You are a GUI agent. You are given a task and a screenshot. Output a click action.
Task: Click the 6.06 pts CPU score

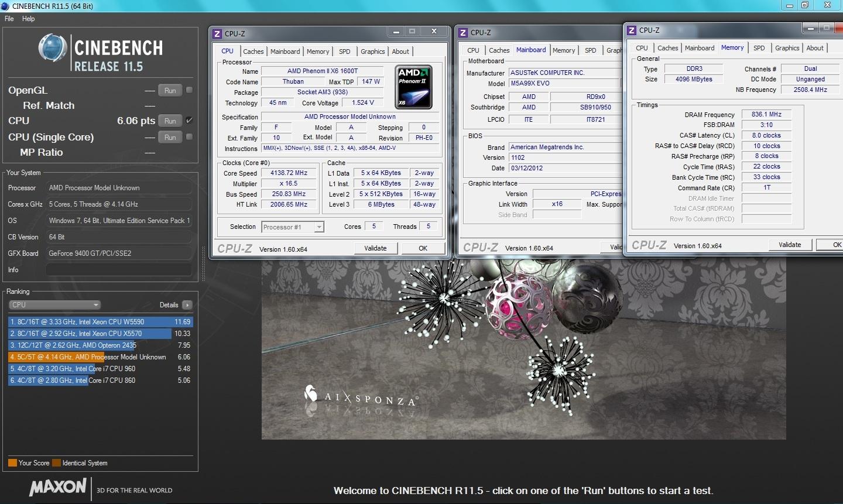pos(136,121)
